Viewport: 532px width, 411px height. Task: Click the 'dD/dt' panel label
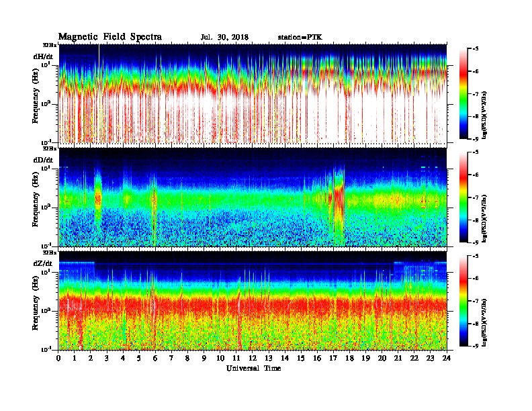coord(43,160)
